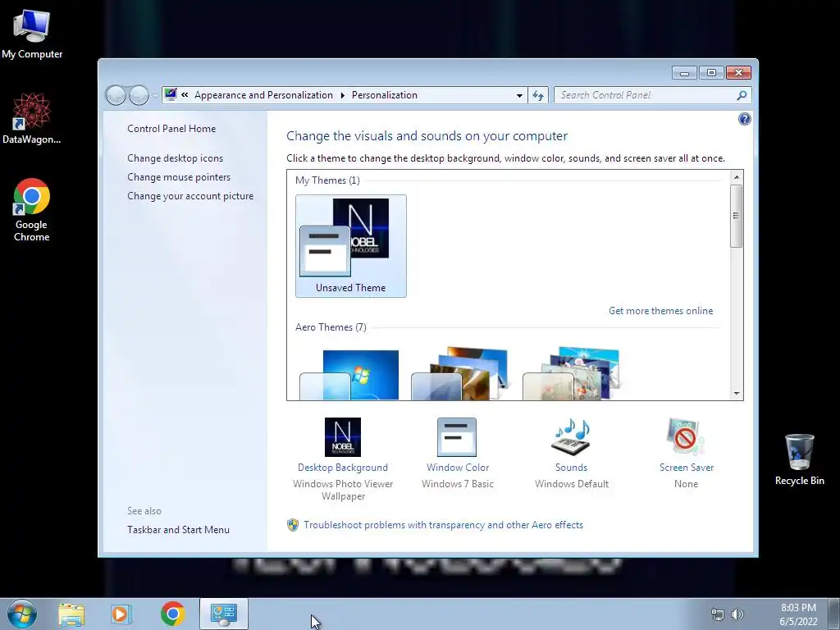Open the Windows Start orb
840x630 pixels.
[22, 614]
